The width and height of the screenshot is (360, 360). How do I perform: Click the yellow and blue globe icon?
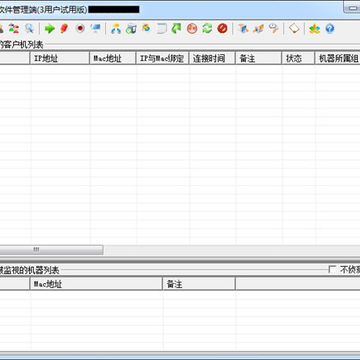[x=146, y=29]
